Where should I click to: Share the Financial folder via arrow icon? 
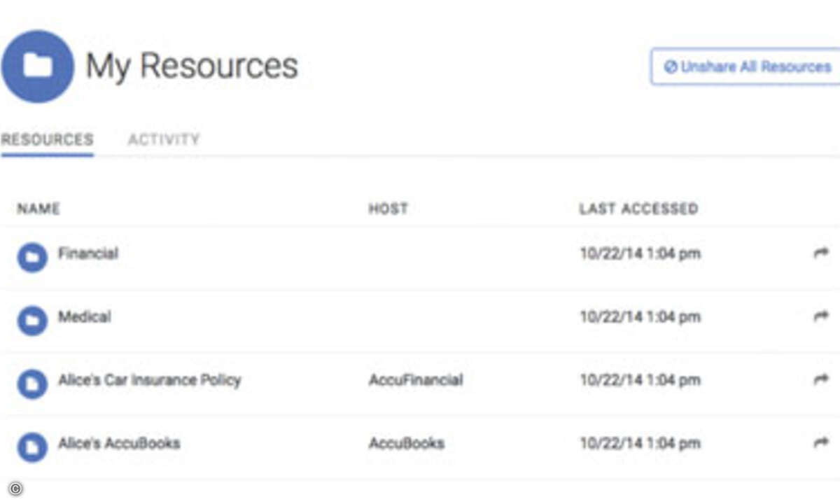click(x=820, y=253)
